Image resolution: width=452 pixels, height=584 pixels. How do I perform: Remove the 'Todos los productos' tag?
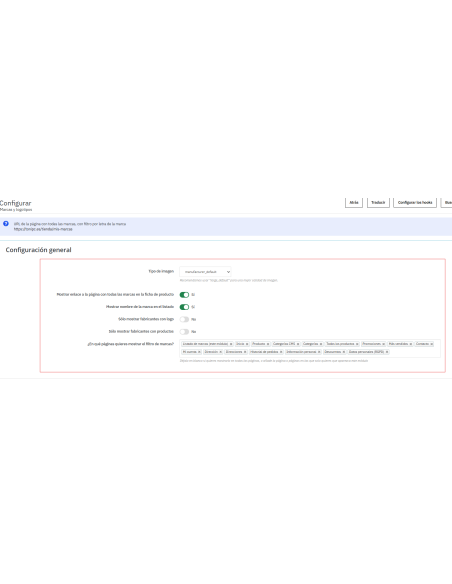point(357,344)
